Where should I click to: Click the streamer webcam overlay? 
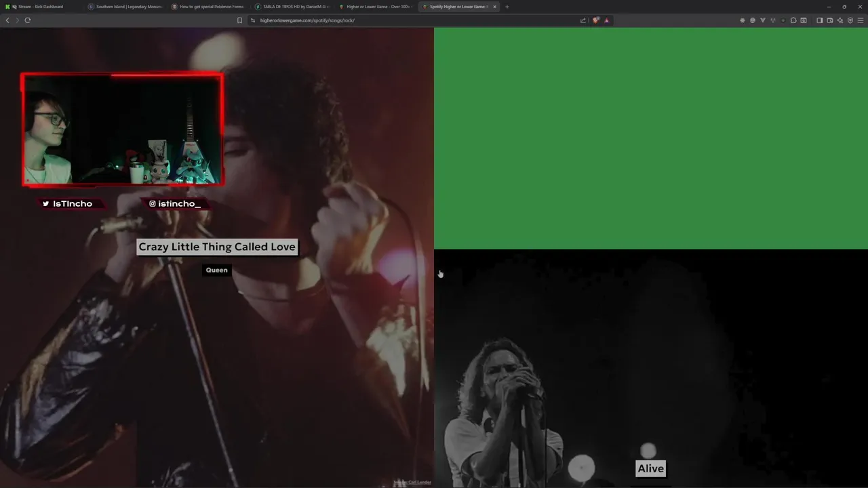(x=122, y=129)
